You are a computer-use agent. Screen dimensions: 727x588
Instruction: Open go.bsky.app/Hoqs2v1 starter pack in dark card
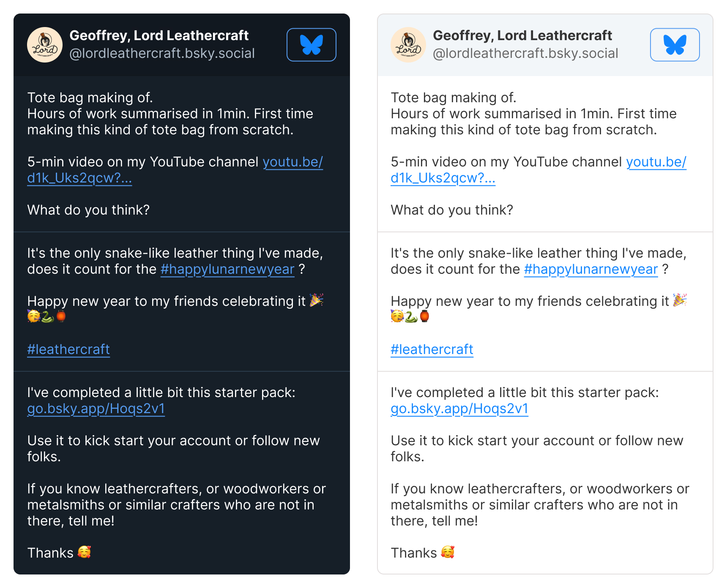[x=96, y=409]
